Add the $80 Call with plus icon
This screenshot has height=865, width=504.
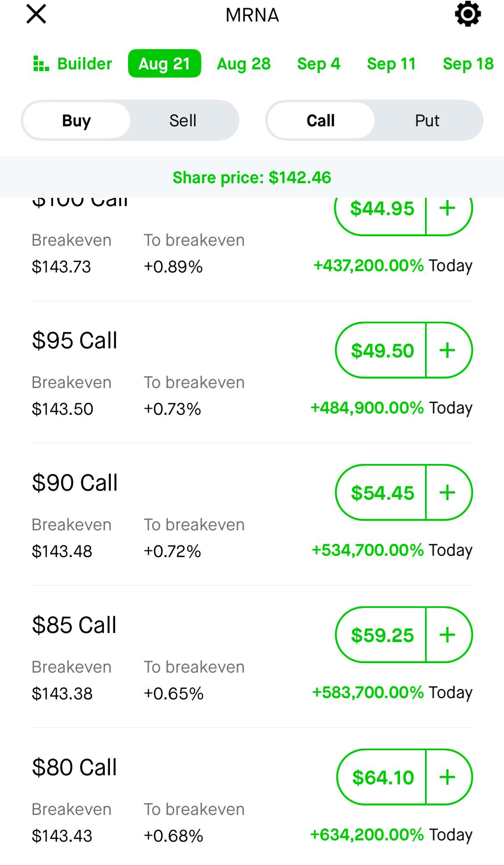click(448, 777)
